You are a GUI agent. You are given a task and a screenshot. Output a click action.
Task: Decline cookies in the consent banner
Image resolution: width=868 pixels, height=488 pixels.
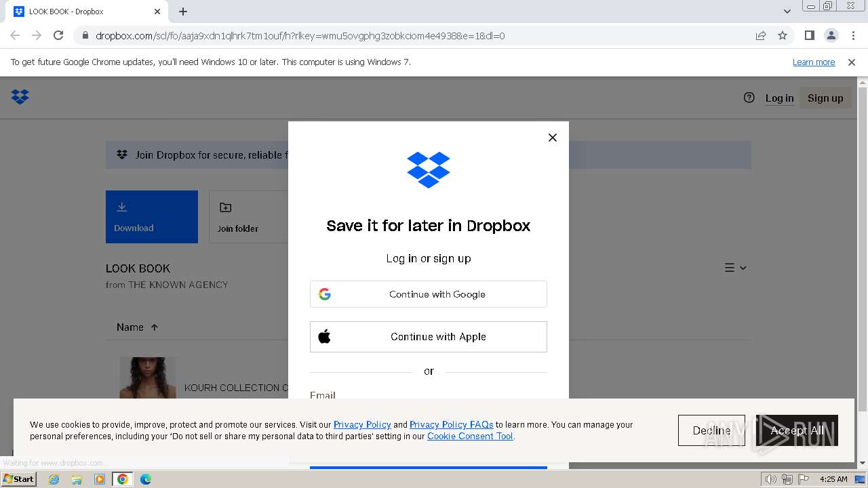[711, 430]
